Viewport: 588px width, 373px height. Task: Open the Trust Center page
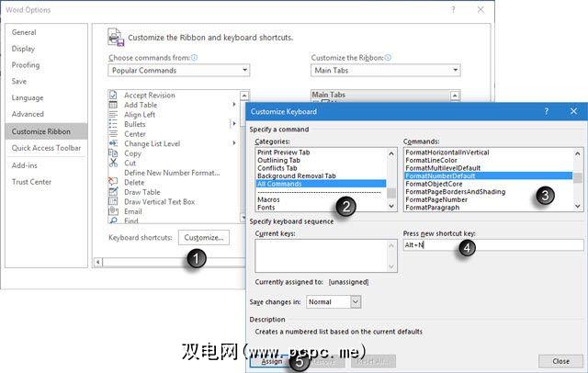point(31,182)
